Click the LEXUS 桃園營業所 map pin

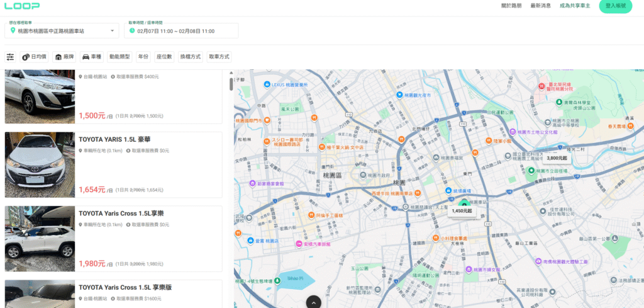(267, 84)
